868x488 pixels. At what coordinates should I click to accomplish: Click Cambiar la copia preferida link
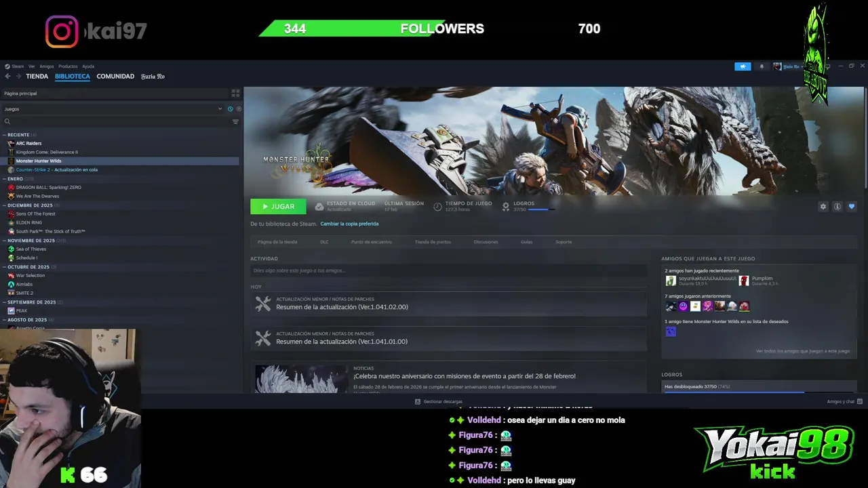[x=349, y=224]
